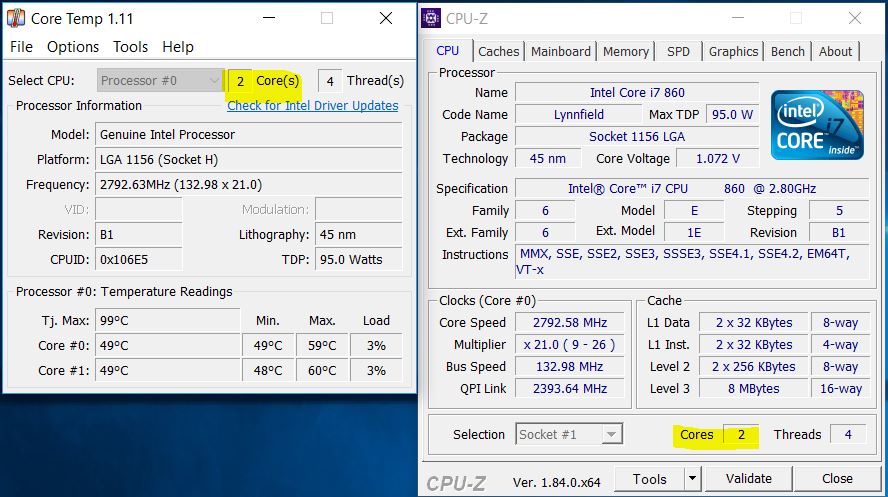888x497 pixels.
Task: Open the Select CPU Processor #0 dropdown
Action: [159, 80]
